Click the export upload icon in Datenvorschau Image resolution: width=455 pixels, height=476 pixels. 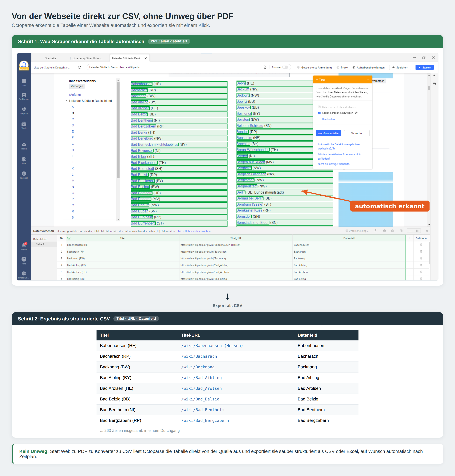click(393, 231)
